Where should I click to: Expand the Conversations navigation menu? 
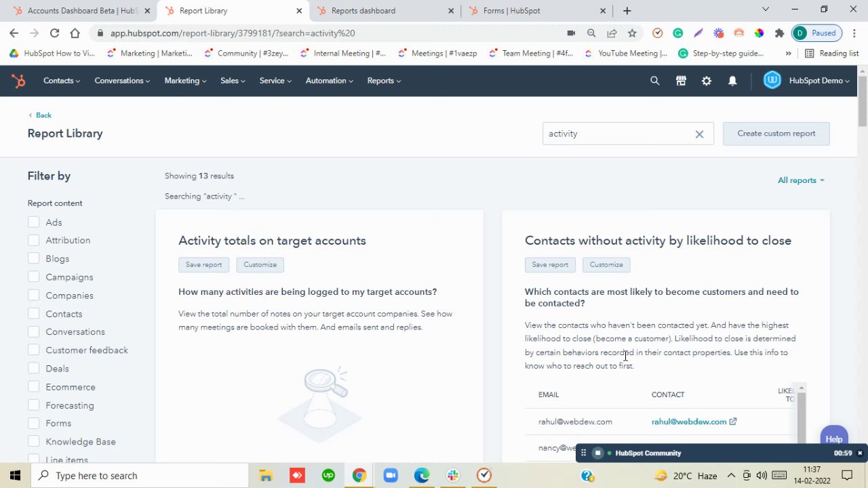click(x=122, y=81)
